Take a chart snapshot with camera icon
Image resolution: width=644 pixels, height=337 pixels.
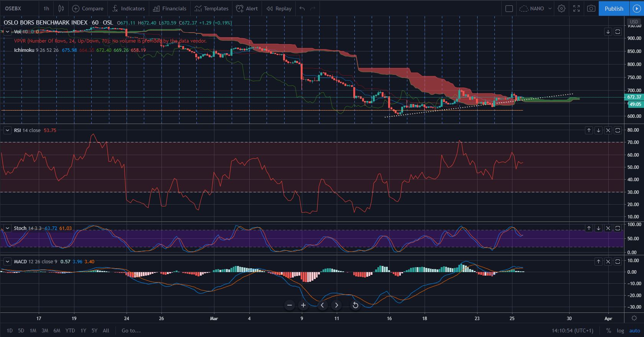click(x=591, y=8)
